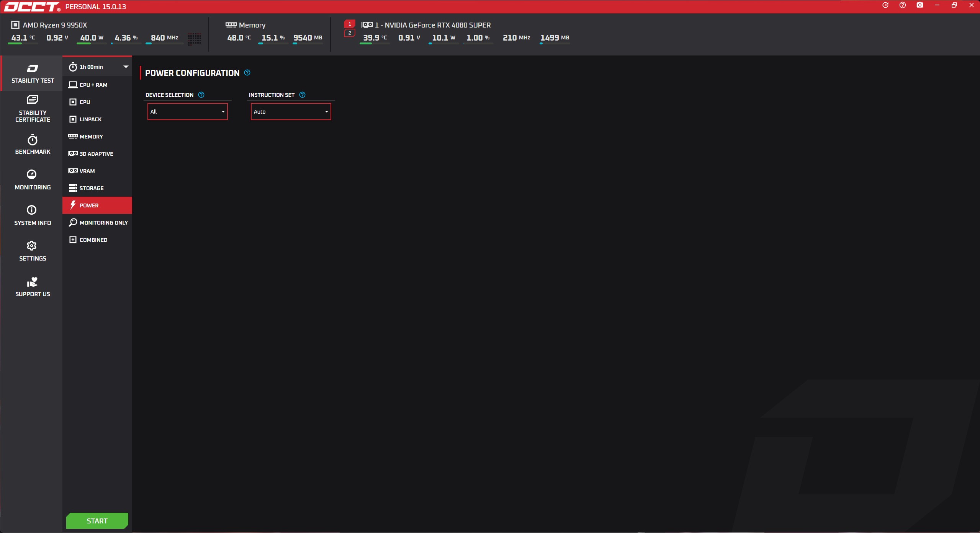Viewport: 980px width, 533px height.
Task: Click the help icon beside Instruction Set
Action: [x=303, y=95]
